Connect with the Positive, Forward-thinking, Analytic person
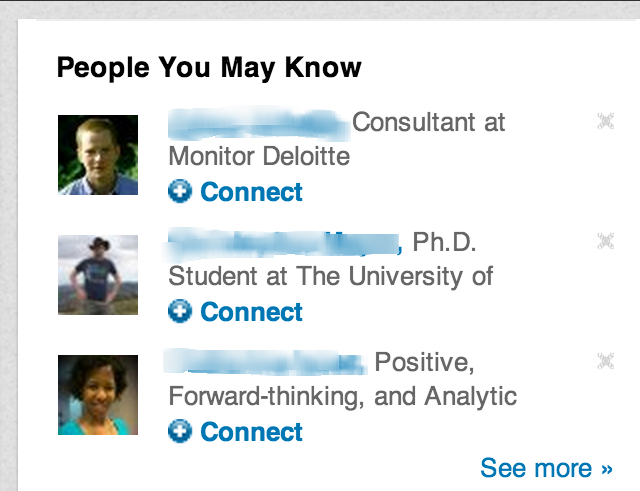Image resolution: width=640 pixels, height=491 pixels. pyautogui.click(x=251, y=432)
